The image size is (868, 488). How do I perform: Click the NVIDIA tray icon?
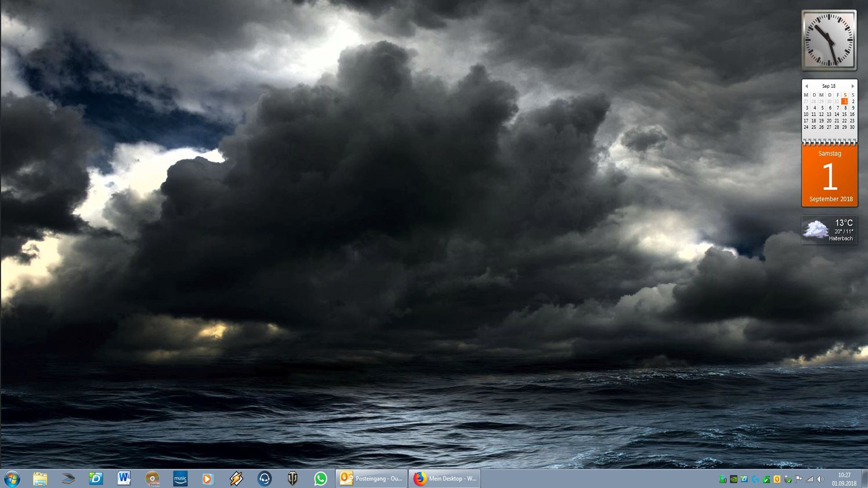coord(734,479)
